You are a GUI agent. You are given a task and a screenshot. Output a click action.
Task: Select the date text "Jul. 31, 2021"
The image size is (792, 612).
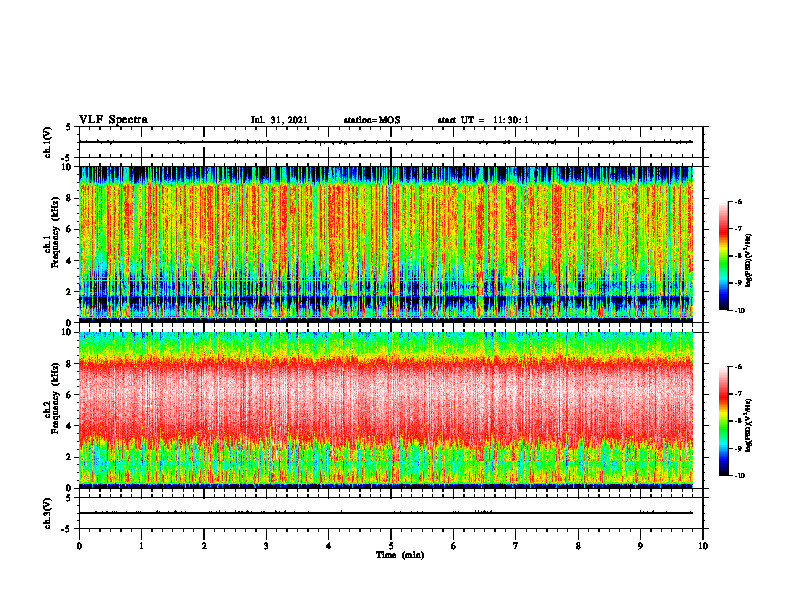click(279, 120)
